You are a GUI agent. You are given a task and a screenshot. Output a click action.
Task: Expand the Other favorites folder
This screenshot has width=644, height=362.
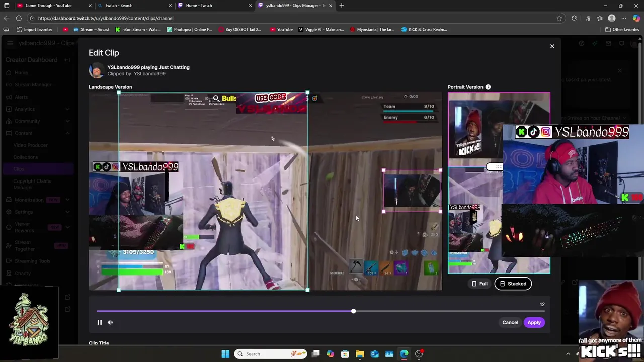point(622,29)
